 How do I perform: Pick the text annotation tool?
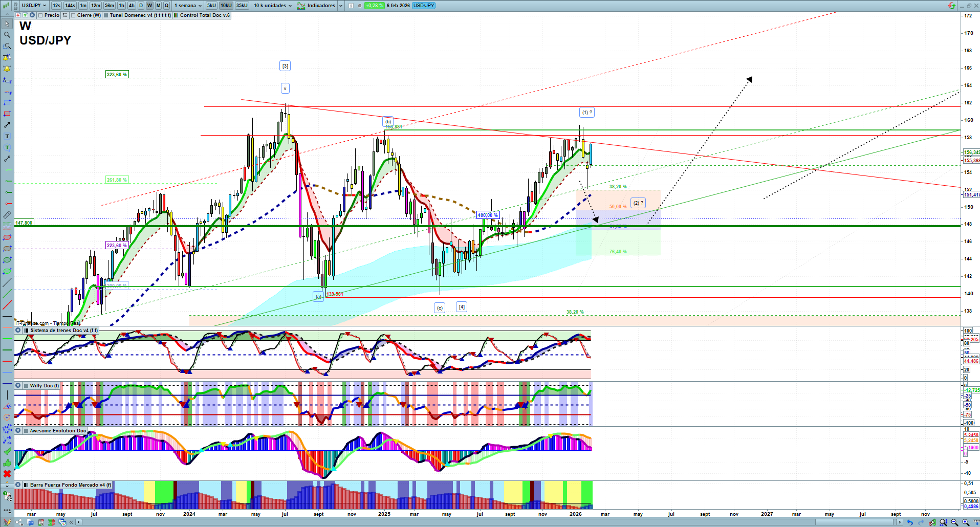click(x=7, y=136)
